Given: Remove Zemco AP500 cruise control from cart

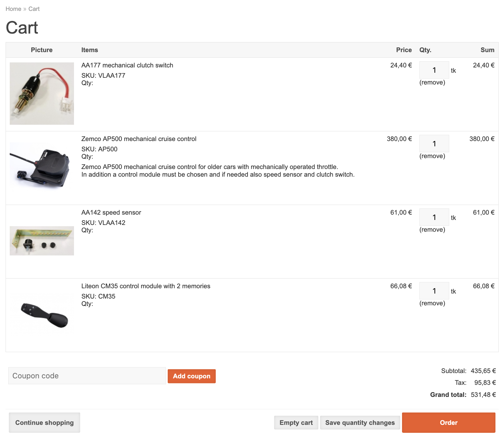Looking at the screenshot, I should 432,156.
